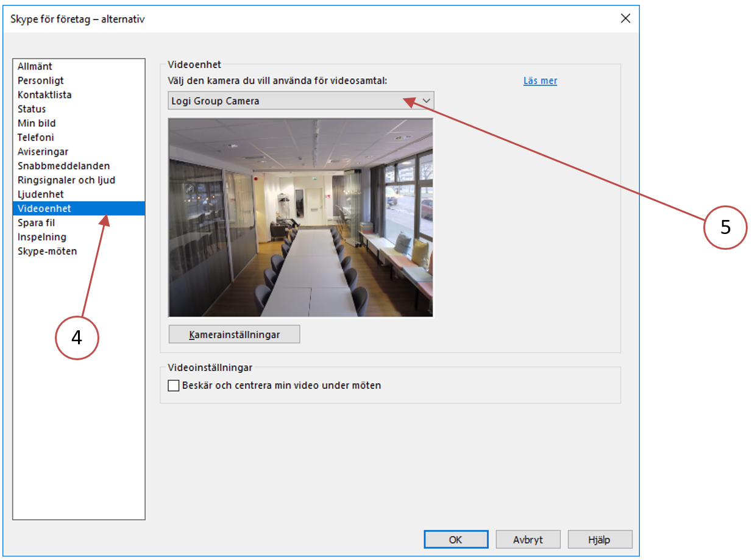
Task: Open the Allmänt settings category
Action: pos(35,66)
